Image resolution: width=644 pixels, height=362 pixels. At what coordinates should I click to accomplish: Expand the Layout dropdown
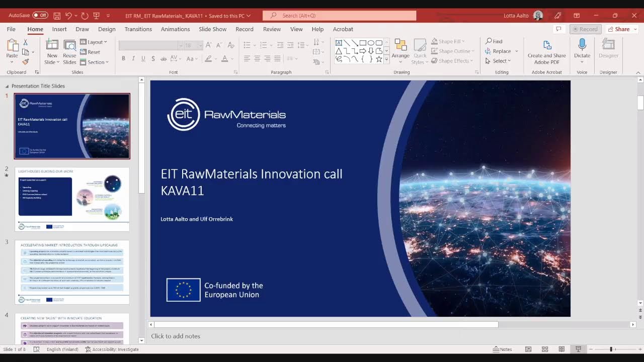94,42
